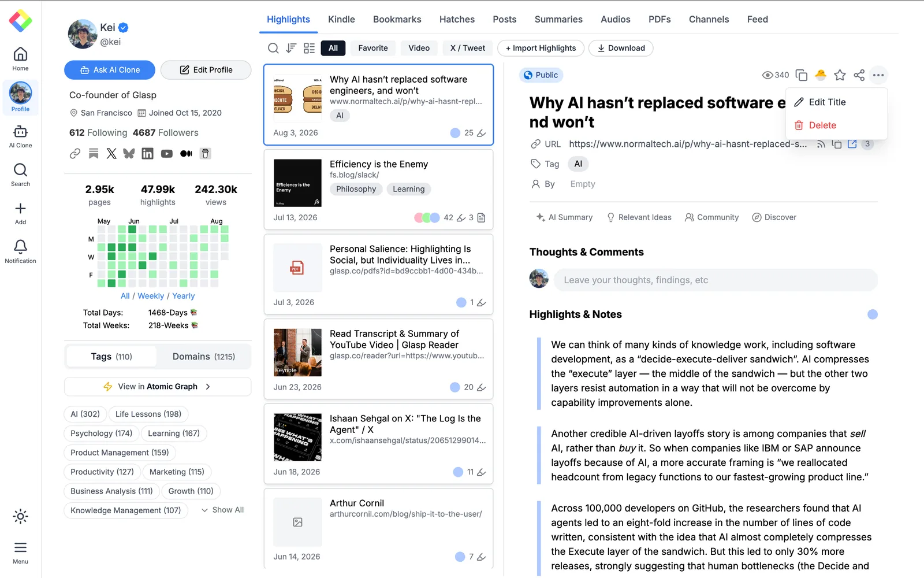Click the blue highlight color dot by Highlights & Notes
This screenshot has width=924, height=578.
tap(873, 314)
